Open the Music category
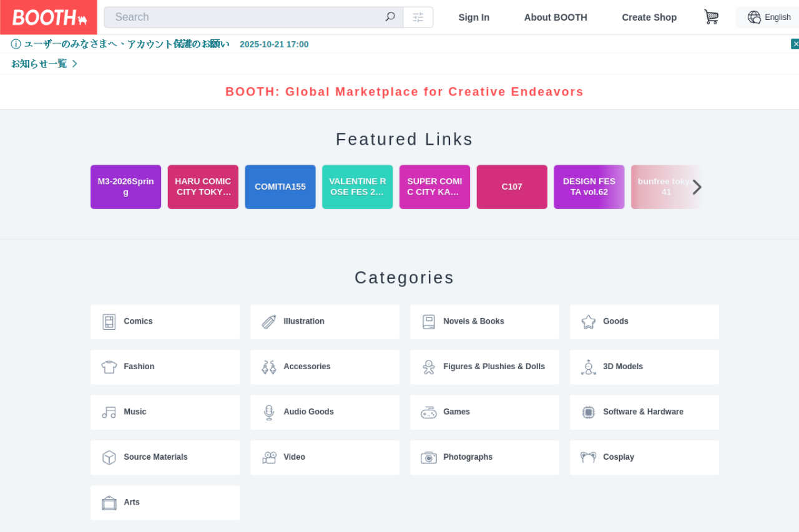Image resolution: width=799 pixels, height=532 pixels. [165, 412]
